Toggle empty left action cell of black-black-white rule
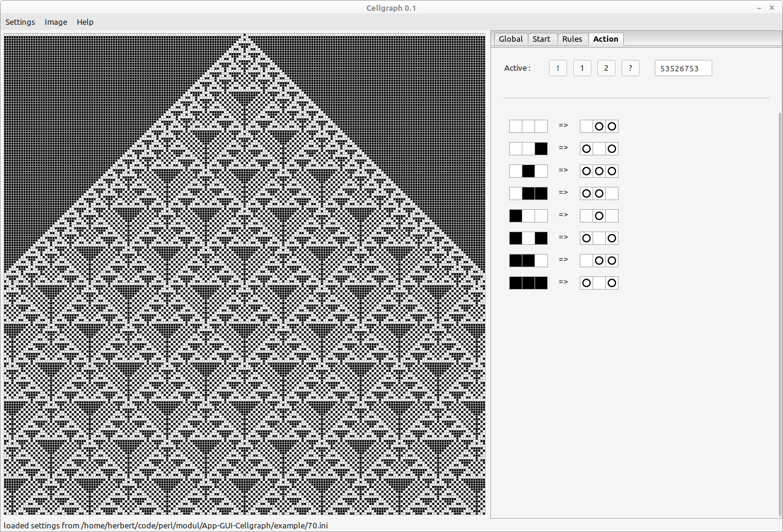The height and width of the screenshot is (532, 783). [x=586, y=261]
